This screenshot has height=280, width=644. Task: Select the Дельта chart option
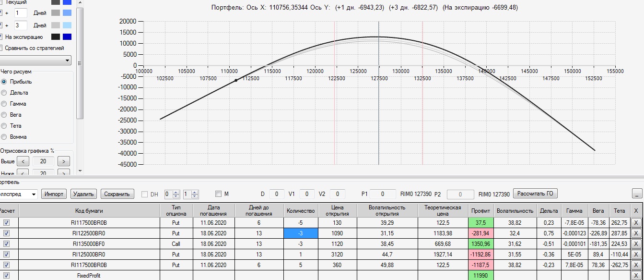pyautogui.click(x=4, y=93)
